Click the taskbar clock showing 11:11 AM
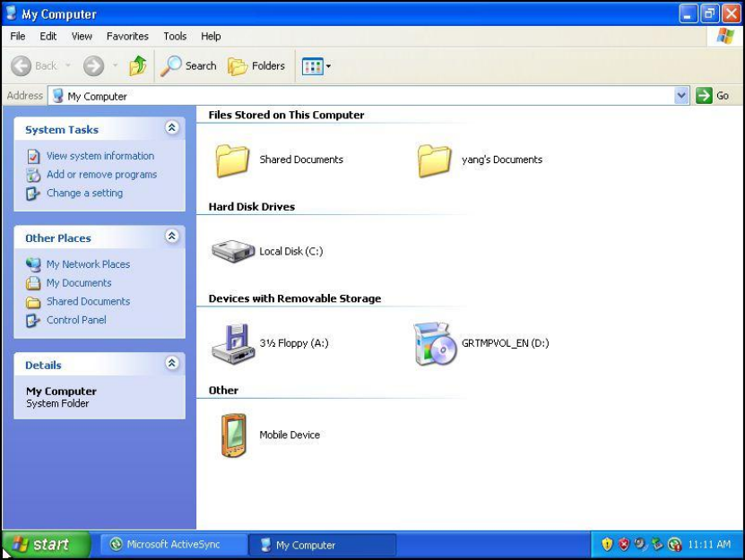 [709, 545]
